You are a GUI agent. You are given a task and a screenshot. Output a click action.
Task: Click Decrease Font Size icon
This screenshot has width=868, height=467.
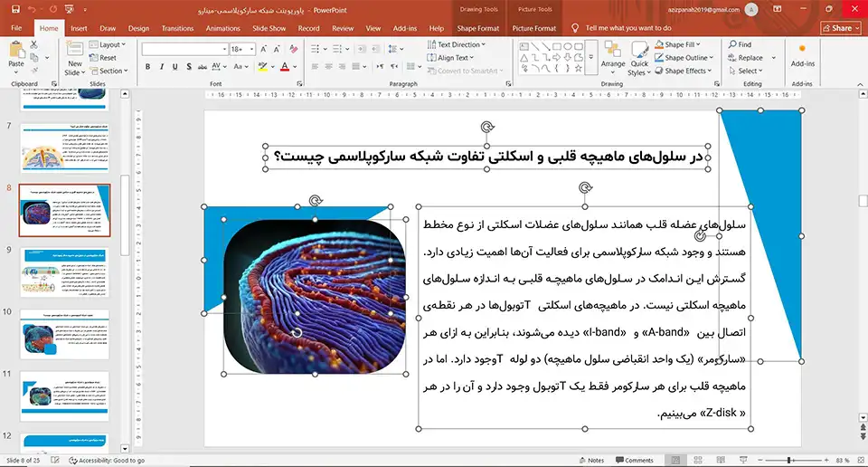277,49
